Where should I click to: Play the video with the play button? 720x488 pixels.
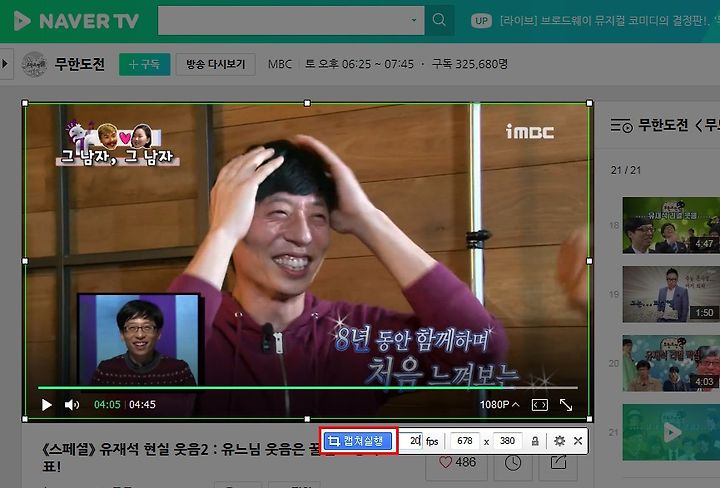46,405
